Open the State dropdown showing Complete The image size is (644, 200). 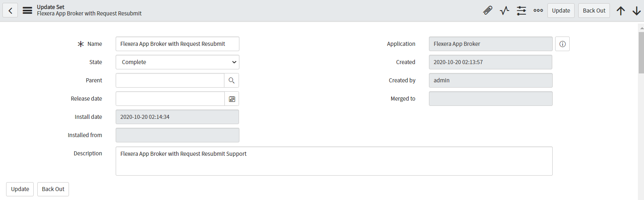click(x=177, y=62)
